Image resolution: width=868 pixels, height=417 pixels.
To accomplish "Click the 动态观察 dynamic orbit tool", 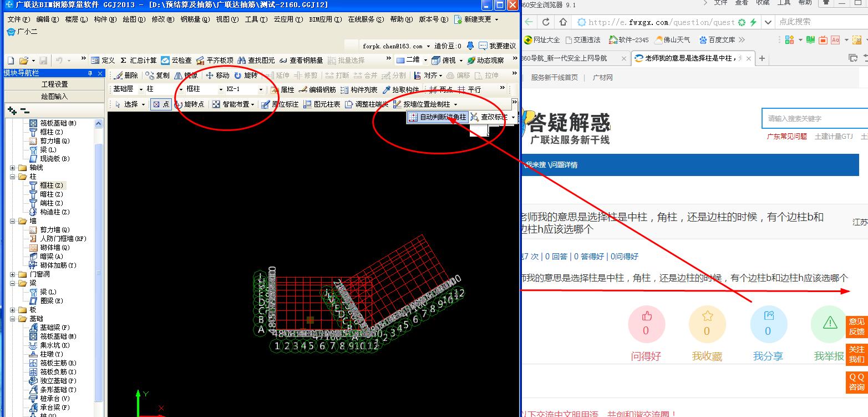I will tap(485, 60).
